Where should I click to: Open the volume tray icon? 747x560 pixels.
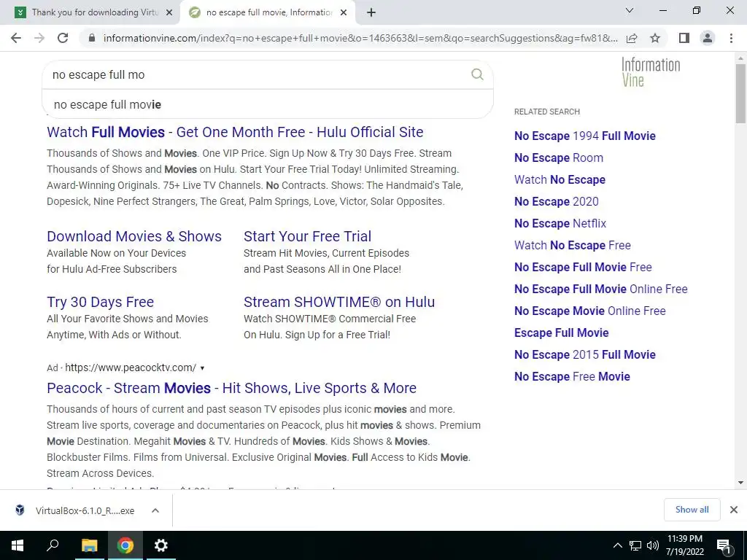pos(653,545)
